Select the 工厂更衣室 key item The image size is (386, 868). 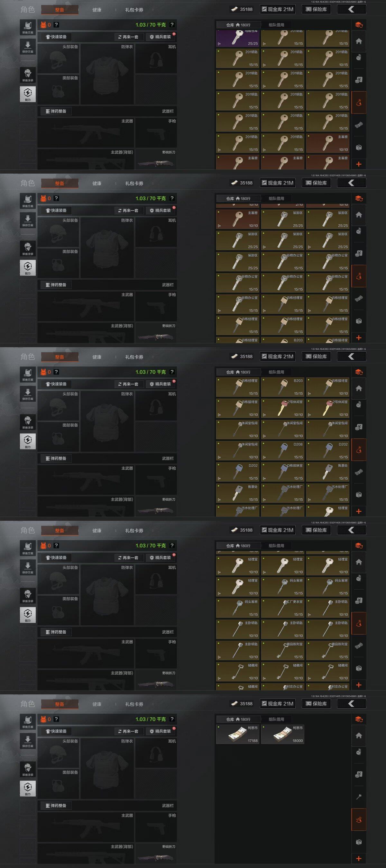click(282, 608)
